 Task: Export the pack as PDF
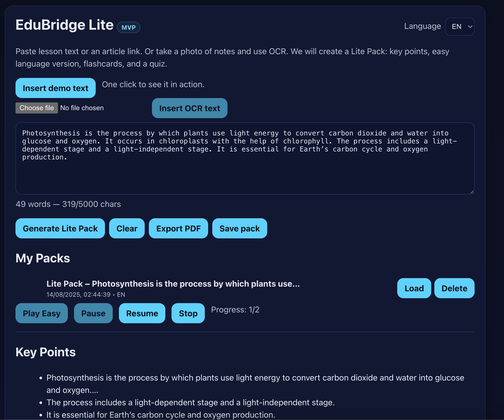pyautogui.click(x=178, y=228)
